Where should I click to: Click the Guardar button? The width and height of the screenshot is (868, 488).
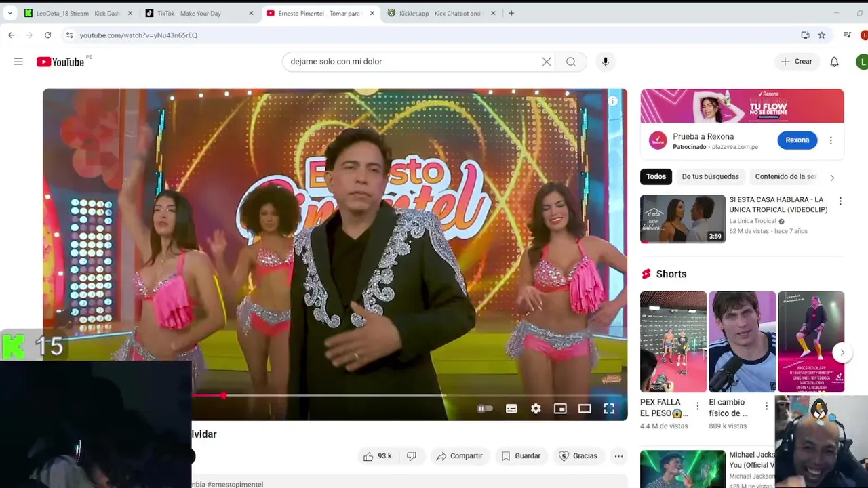click(521, 456)
